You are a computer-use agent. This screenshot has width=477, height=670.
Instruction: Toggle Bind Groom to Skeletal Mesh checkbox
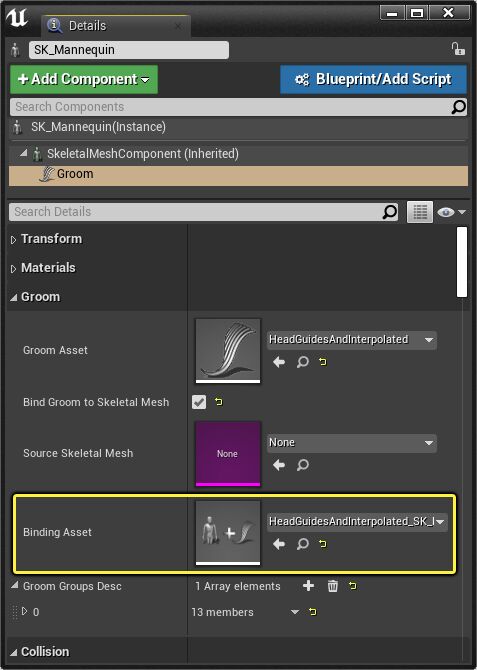[199, 402]
